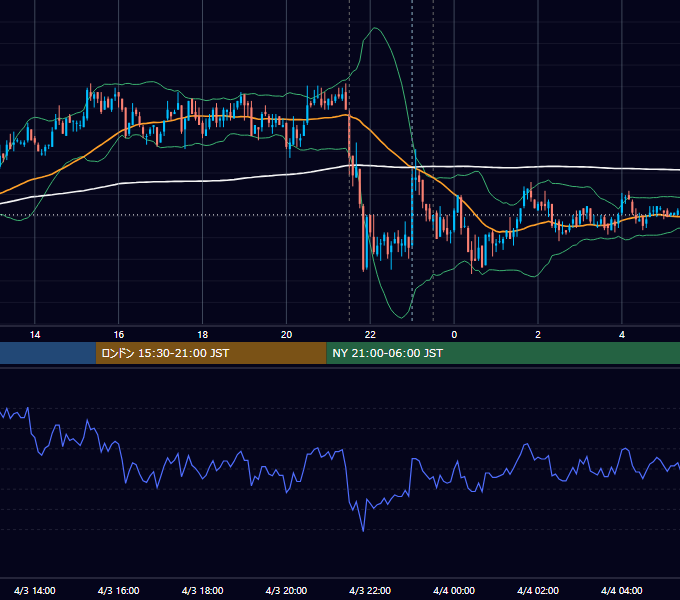Click the oscillator's lowest point near 22:00

click(x=363, y=530)
